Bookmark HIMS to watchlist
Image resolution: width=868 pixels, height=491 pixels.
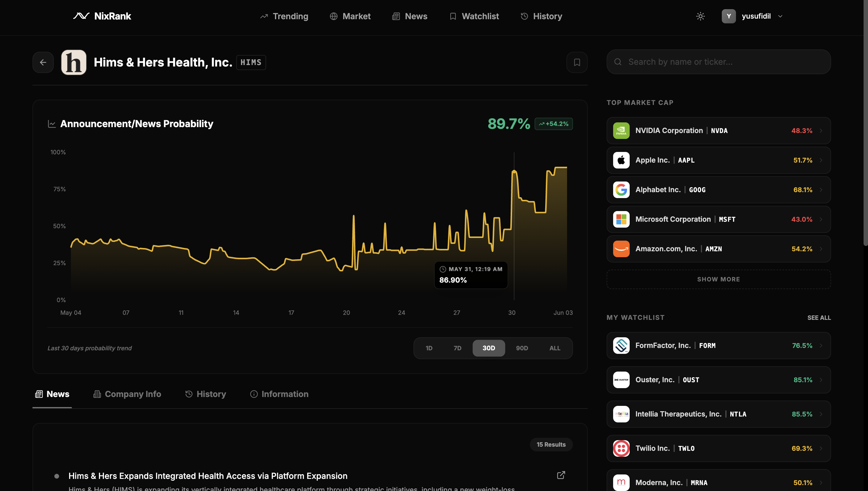pos(577,62)
